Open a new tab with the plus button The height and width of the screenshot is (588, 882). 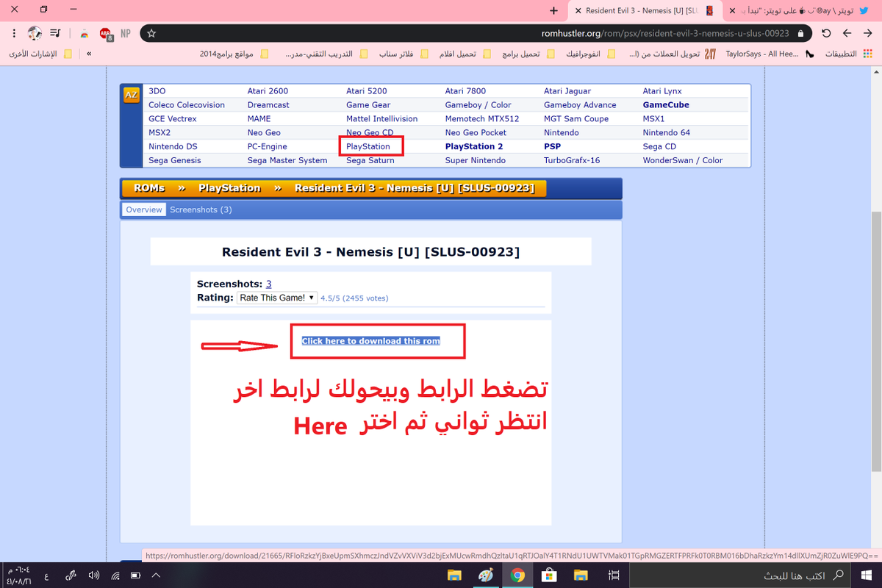[553, 10]
